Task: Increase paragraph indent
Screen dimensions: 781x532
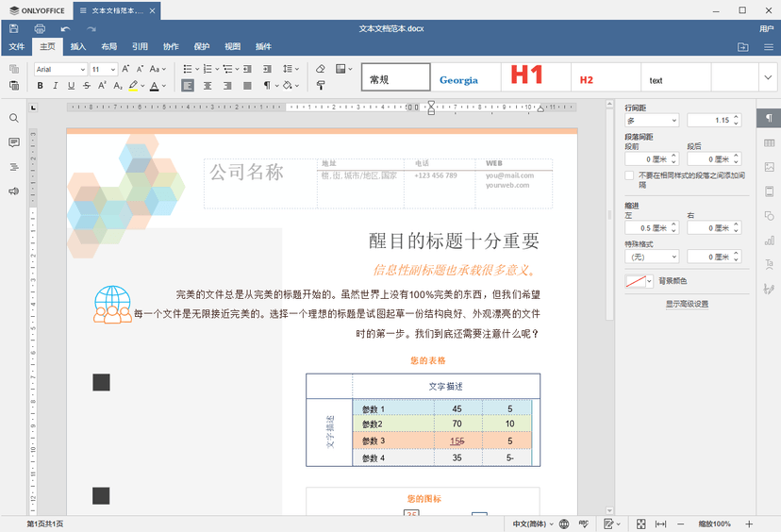Action: (x=268, y=69)
